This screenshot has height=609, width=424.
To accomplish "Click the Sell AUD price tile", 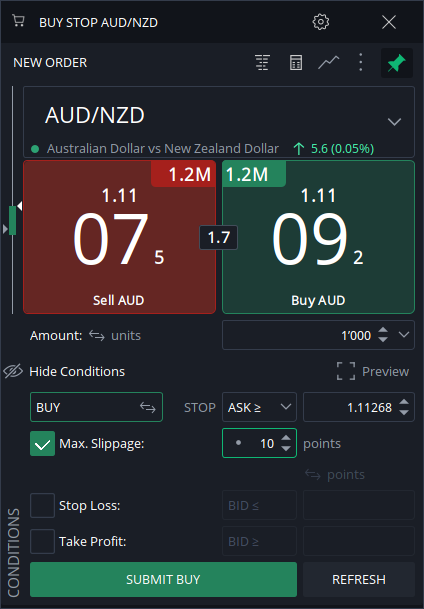I will pyautogui.click(x=120, y=237).
